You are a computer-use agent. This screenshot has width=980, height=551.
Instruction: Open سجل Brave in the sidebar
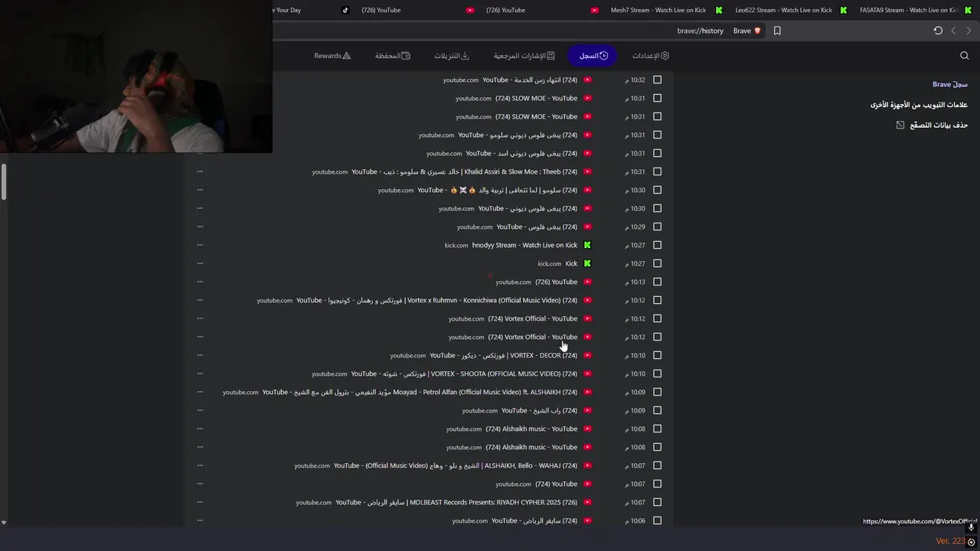950,84
